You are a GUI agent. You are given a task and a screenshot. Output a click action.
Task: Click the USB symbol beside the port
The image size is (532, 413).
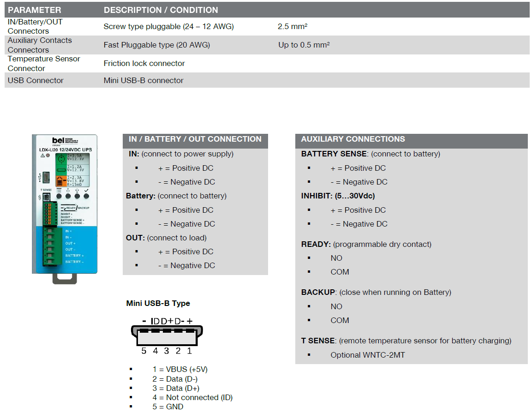pyautogui.click(x=39, y=177)
